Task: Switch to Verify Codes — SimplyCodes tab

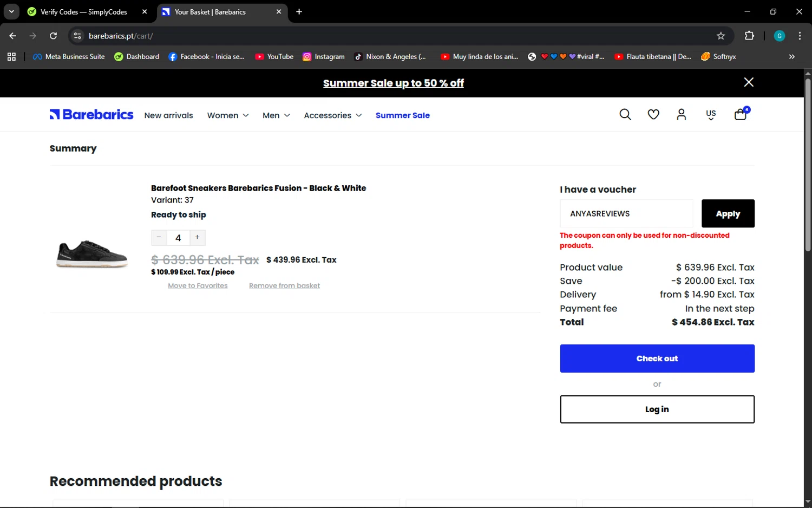Action: click(x=84, y=12)
